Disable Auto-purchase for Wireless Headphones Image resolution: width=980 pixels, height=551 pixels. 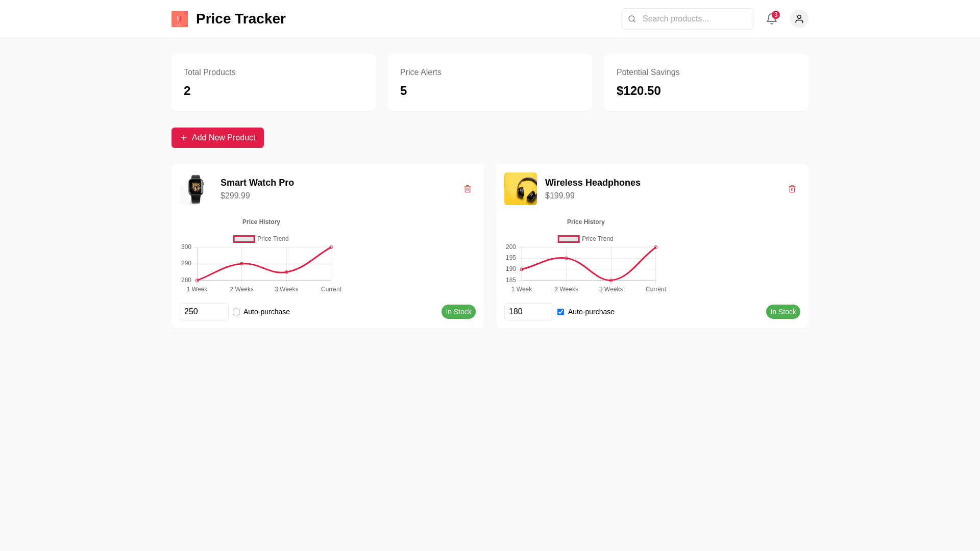[x=560, y=312]
